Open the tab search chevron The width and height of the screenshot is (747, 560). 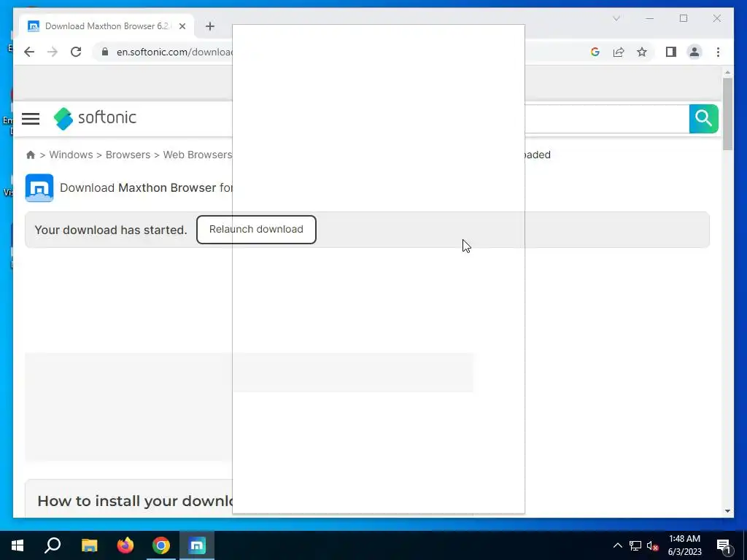[616, 18]
